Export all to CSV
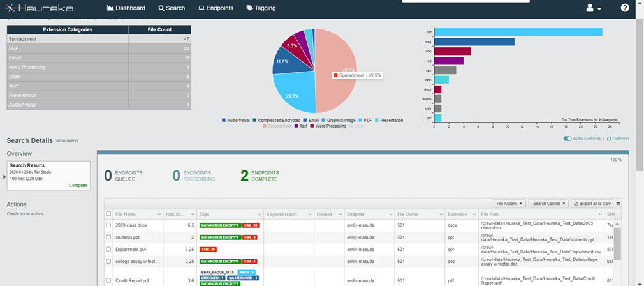Viewport: 644px width, 286px height. pyautogui.click(x=592, y=204)
